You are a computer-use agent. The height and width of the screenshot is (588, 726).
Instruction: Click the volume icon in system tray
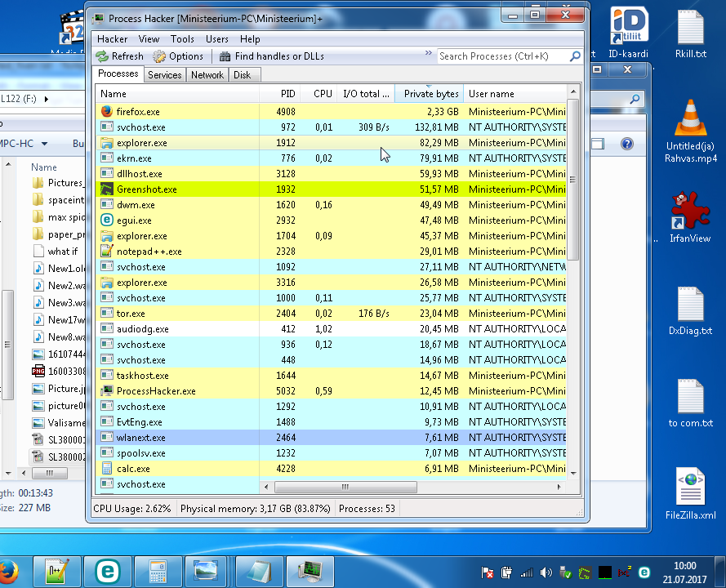point(546,572)
